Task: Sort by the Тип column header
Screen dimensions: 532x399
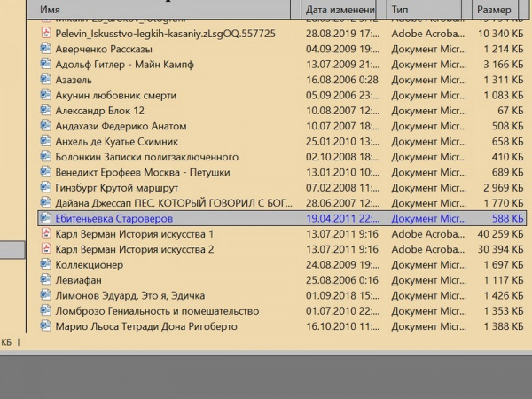Action: click(425, 10)
